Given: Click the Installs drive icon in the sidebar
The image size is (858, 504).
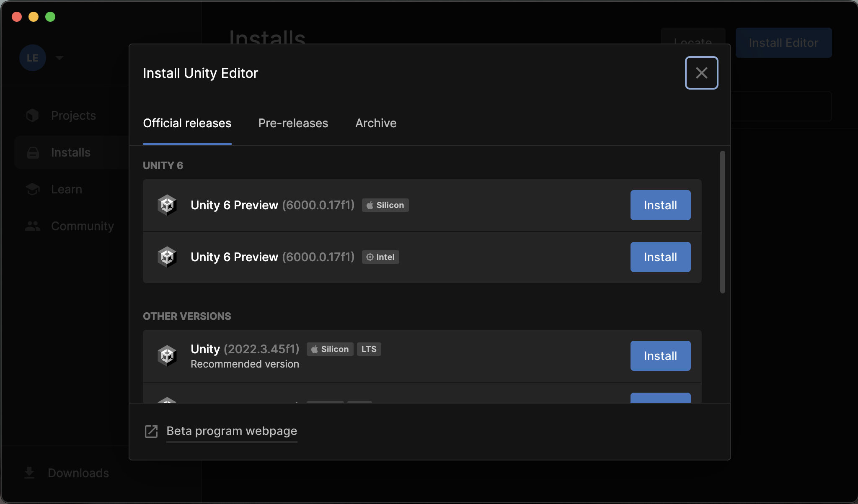Looking at the screenshot, I should click(33, 152).
